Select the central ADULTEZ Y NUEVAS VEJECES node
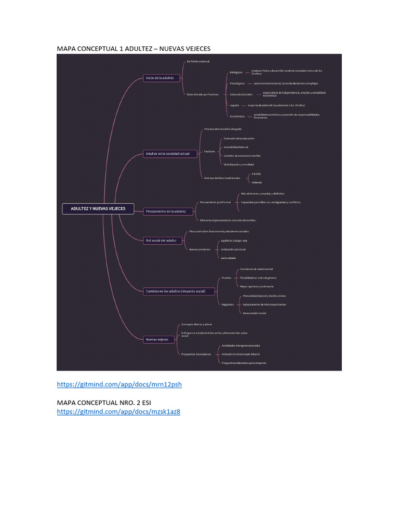399x532 pixels. (98, 209)
